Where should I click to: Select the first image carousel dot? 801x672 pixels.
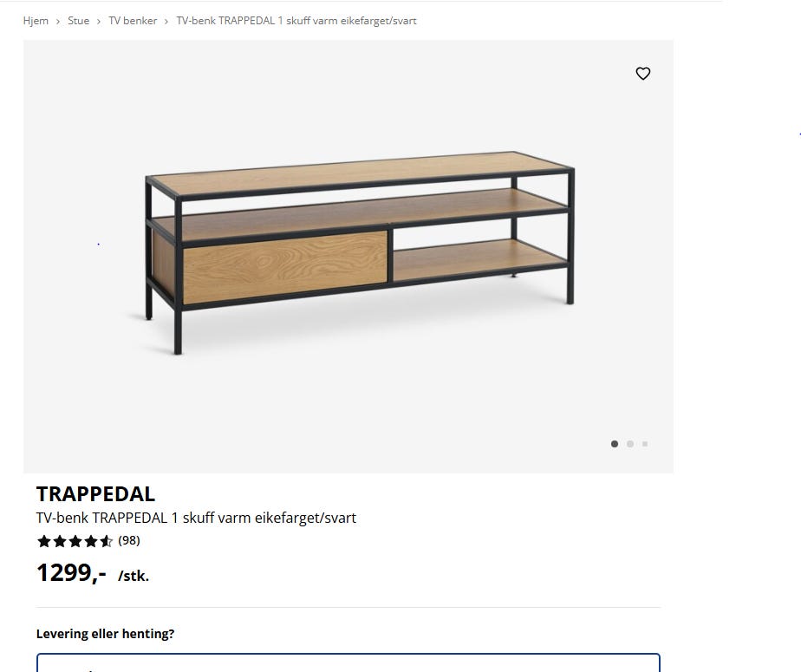tap(615, 444)
